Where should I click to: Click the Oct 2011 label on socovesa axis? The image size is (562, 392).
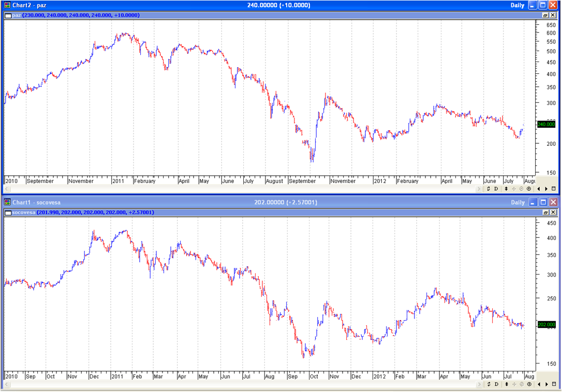point(314,376)
